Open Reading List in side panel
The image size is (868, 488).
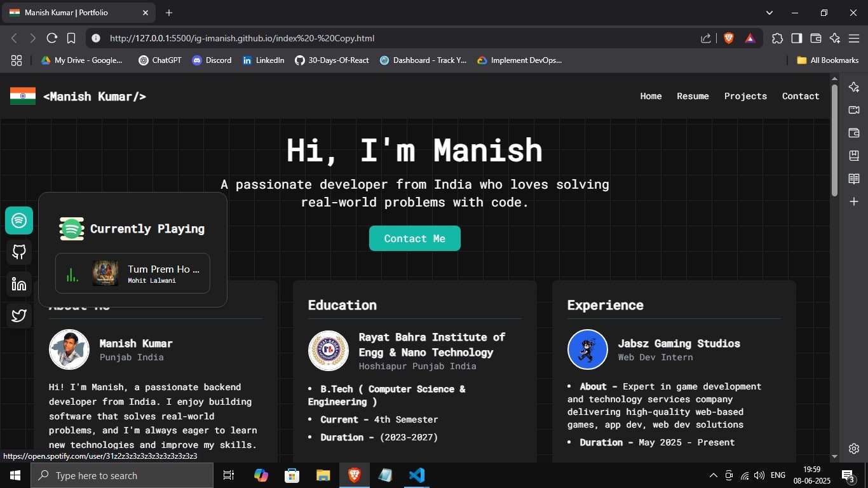[x=854, y=179]
